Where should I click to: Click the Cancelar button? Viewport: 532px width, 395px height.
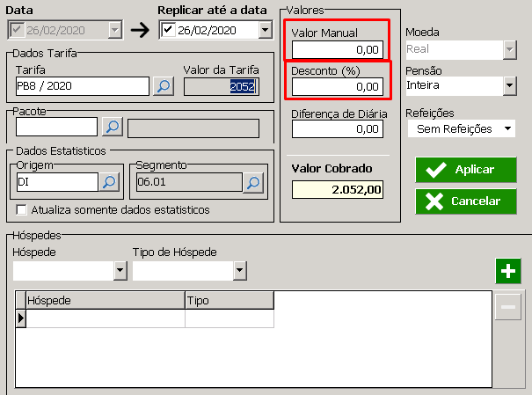click(466, 201)
